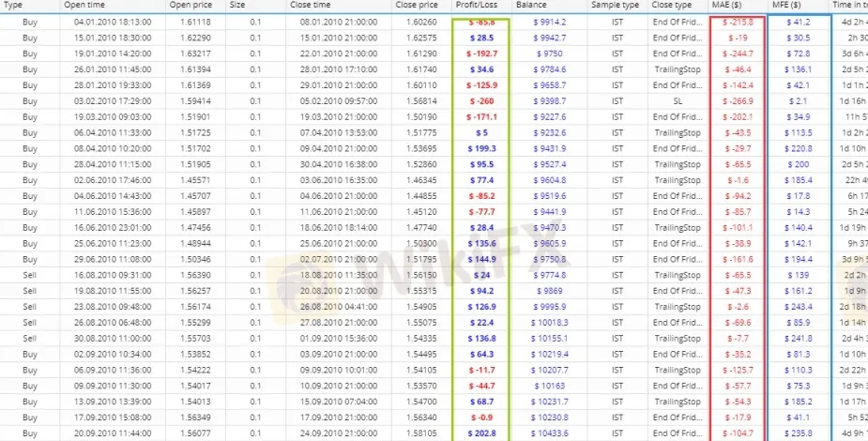Screen dimensions: 868x441
Task: Click the Type column header
Action: click(x=13, y=5)
